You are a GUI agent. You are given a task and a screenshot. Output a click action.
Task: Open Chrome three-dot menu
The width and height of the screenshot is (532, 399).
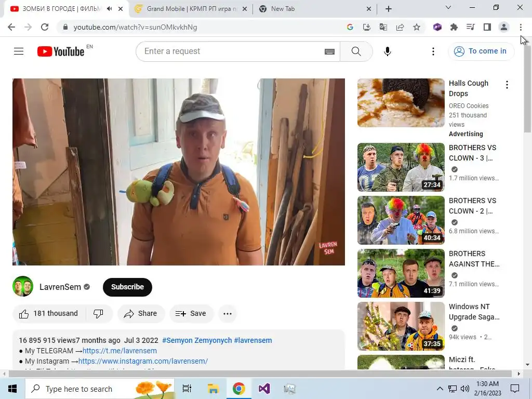click(521, 27)
